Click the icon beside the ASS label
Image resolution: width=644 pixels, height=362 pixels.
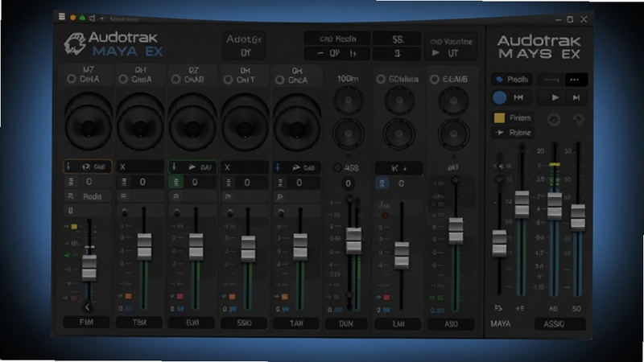pos(337,167)
